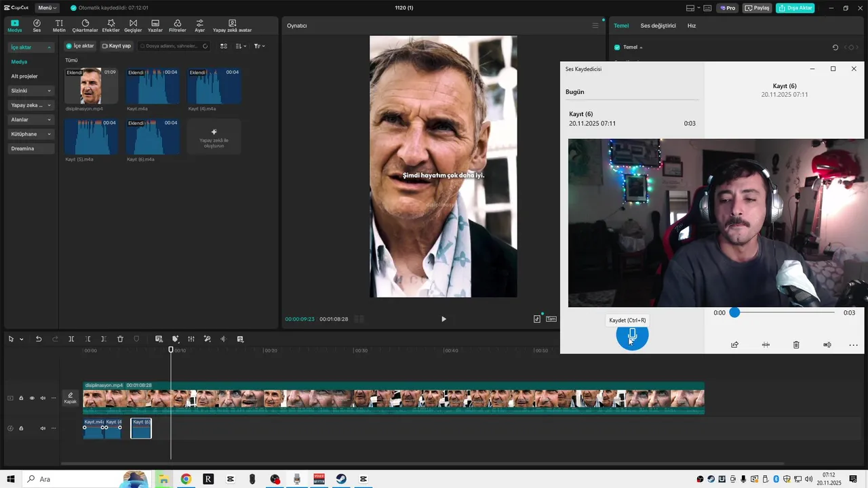Switch to the Hız tab

[692, 26]
